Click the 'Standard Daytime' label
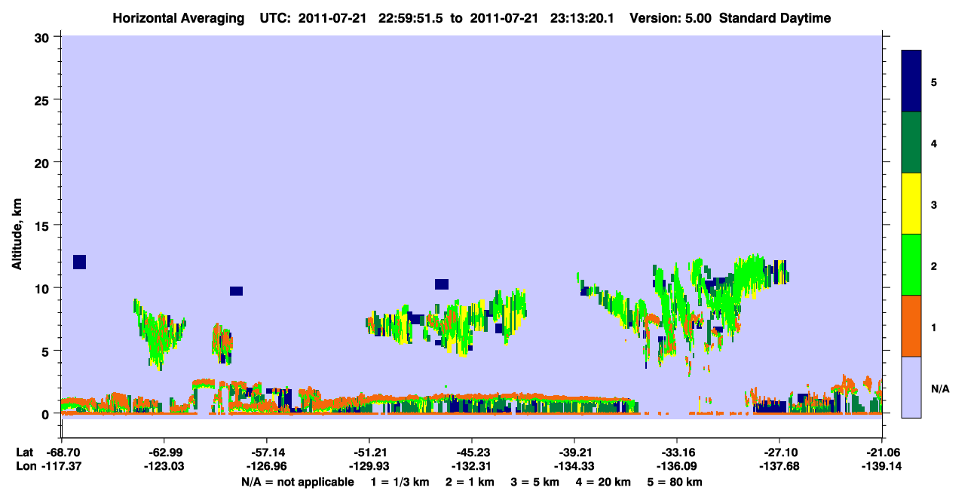 tap(776, 18)
